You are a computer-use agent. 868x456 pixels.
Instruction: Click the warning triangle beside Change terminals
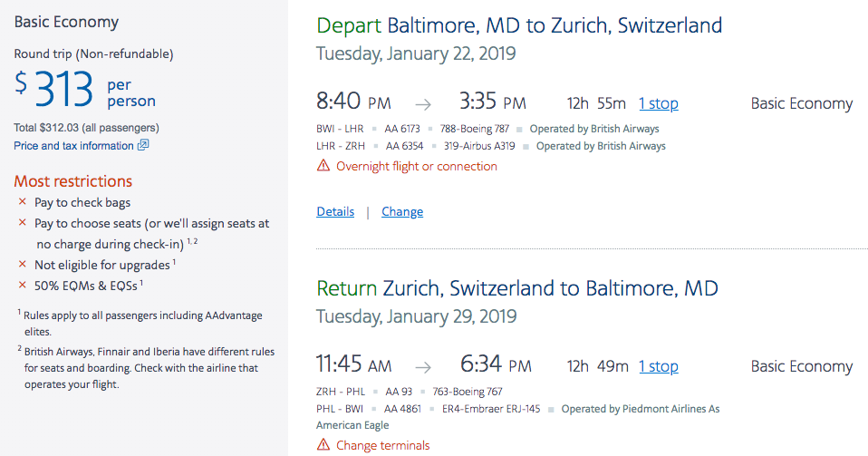tap(323, 445)
